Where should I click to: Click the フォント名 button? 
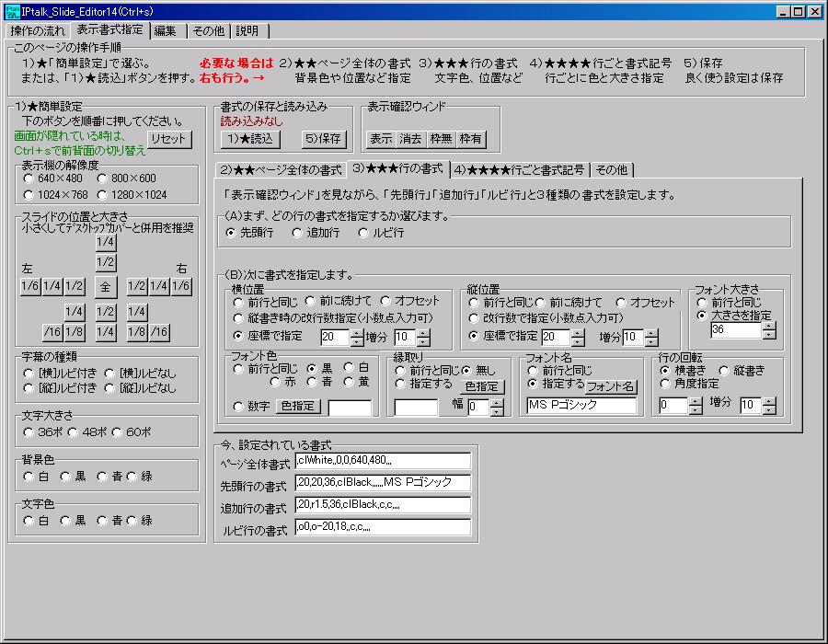pos(611,387)
